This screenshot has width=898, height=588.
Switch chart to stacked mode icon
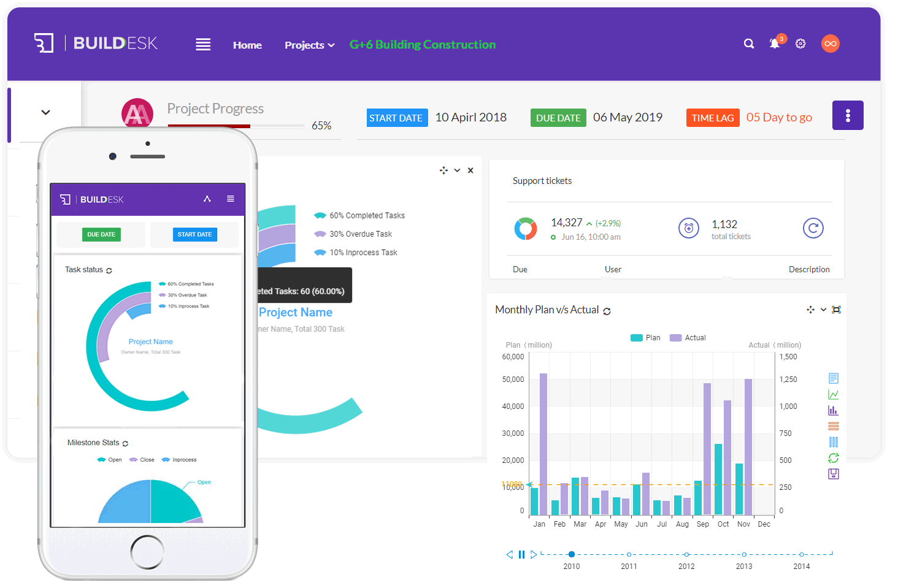pos(834,426)
